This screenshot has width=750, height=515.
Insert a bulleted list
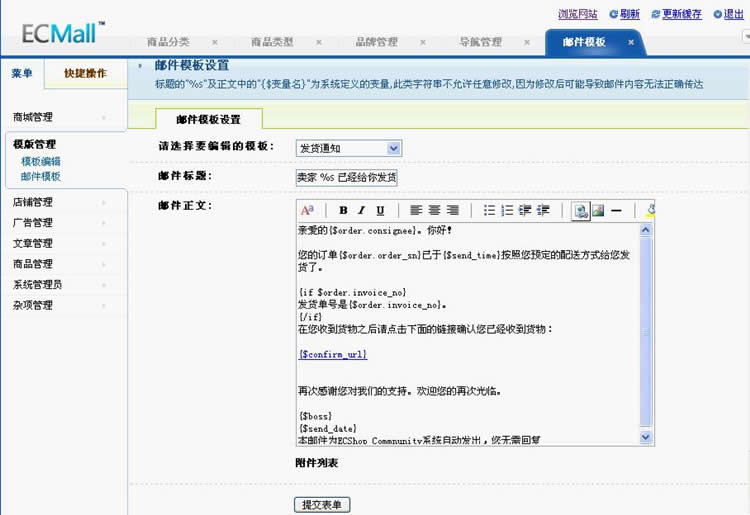489,211
